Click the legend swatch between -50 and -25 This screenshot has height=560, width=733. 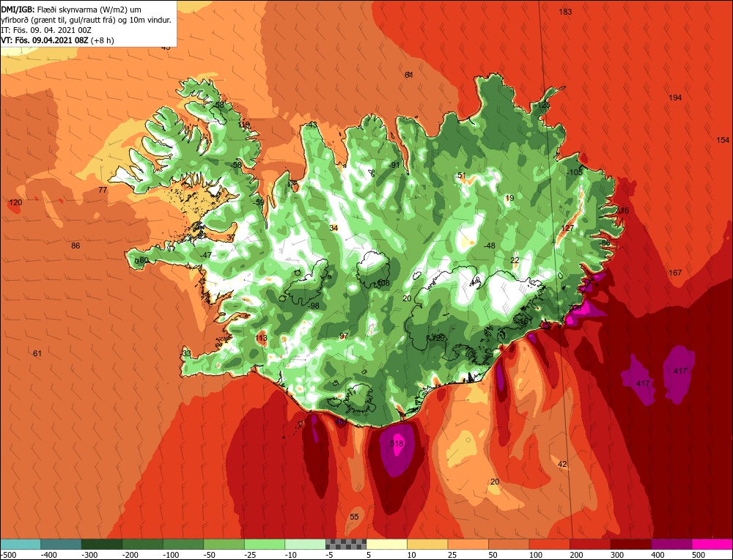pos(224,544)
